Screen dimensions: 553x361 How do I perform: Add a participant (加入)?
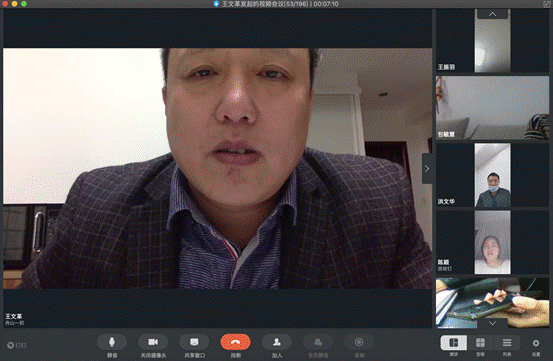(277, 342)
